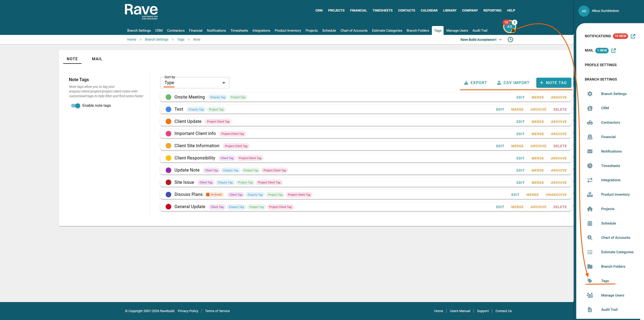Unarchive the Discuss Plans tag
The width and height of the screenshot is (644, 320).
pos(556,195)
